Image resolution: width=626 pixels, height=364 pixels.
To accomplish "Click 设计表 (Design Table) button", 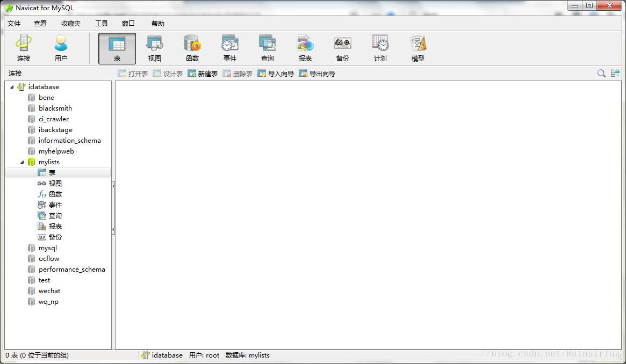I will (168, 74).
